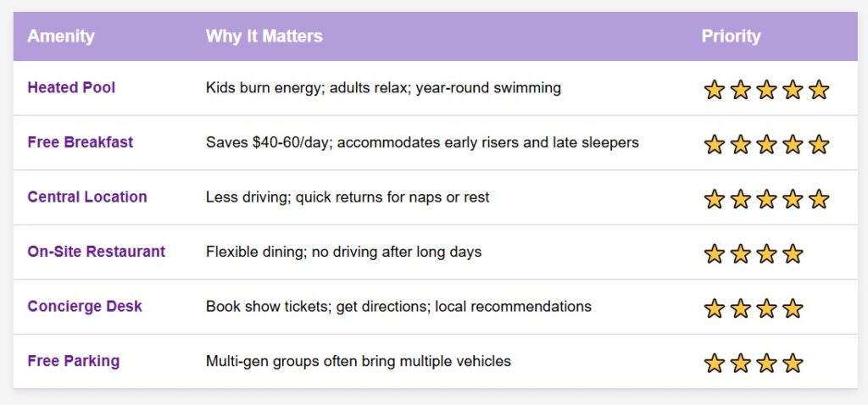The width and height of the screenshot is (868, 405).
Task: Select the Heated Pool amenity name
Action: tap(71, 87)
